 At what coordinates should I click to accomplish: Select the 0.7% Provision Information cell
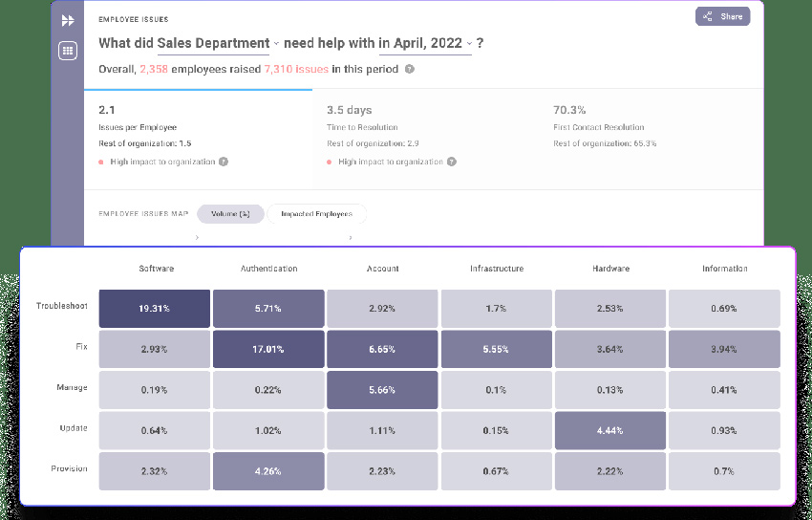pos(724,471)
